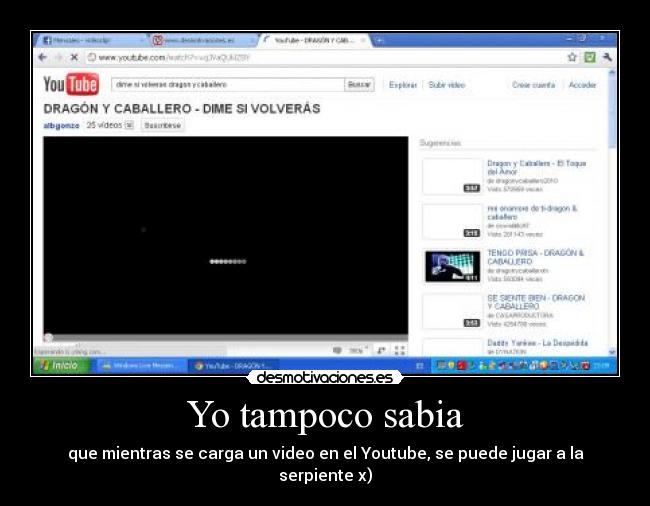Click the black video player area
This screenshot has height=506, width=650.
point(226,235)
